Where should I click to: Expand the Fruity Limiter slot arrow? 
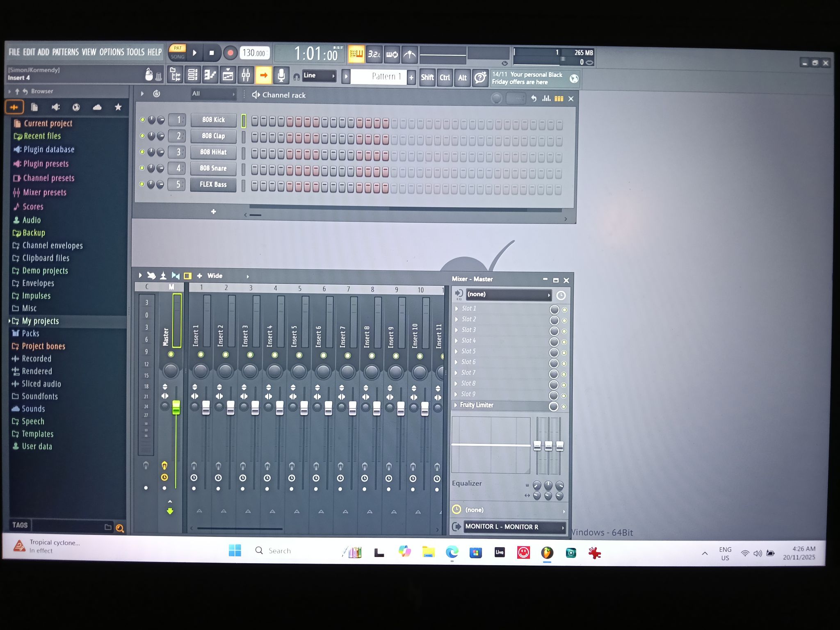pyautogui.click(x=456, y=405)
